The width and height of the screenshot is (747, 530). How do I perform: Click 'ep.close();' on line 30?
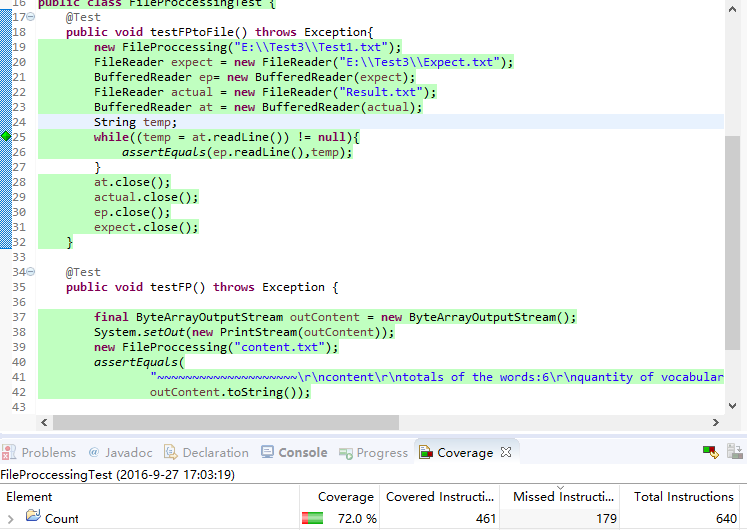132,212
